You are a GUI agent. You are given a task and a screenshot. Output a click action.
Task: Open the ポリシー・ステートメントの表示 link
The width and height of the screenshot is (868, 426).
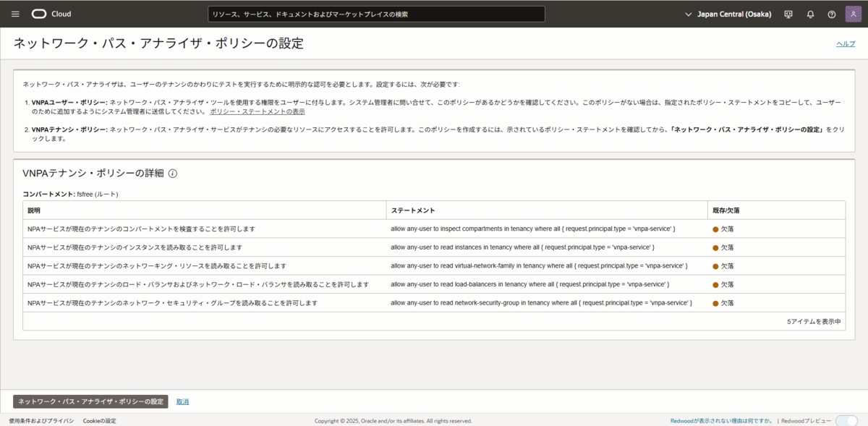point(258,111)
